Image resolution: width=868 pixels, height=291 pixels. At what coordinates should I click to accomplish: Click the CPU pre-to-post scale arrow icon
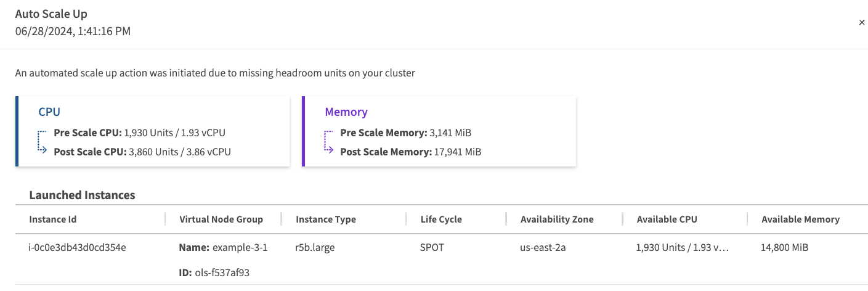[x=43, y=141]
